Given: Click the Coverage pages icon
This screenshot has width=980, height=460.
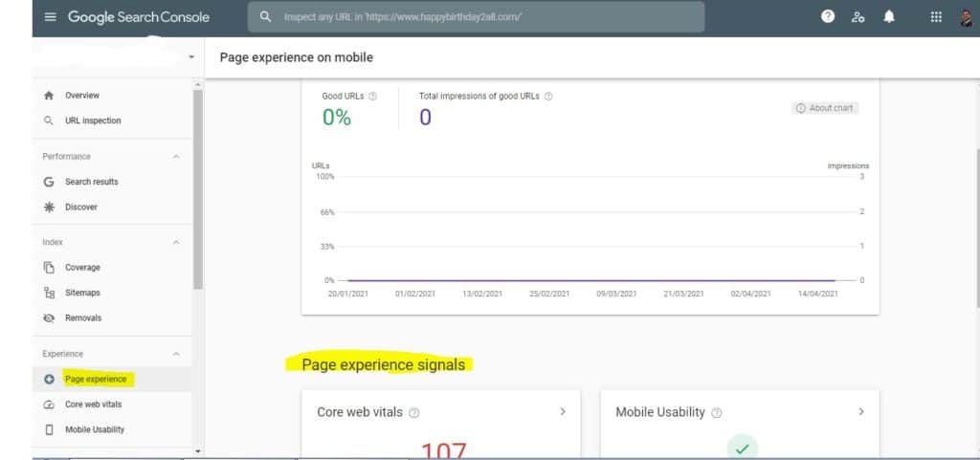Looking at the screenshot, I should 49,267.
